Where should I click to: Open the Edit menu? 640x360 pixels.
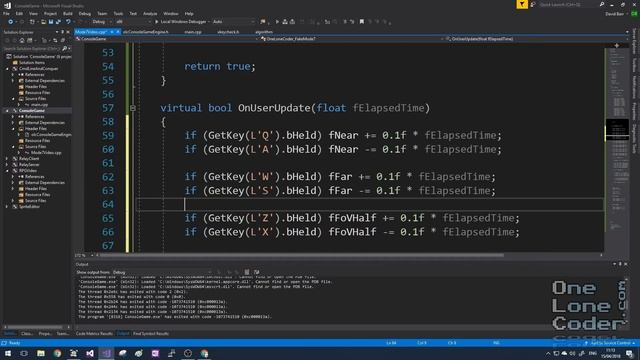coord(19,13)
